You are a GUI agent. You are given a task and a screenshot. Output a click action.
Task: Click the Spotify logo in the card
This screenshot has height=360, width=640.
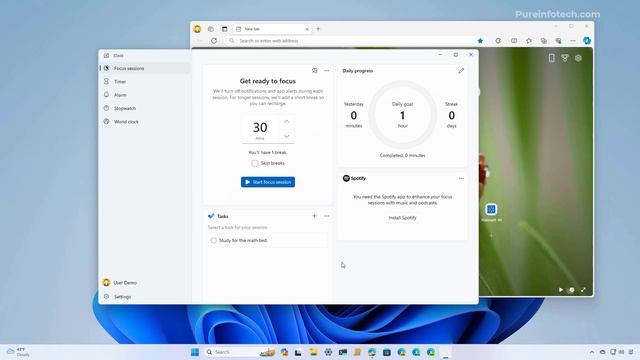pos(346,178)
